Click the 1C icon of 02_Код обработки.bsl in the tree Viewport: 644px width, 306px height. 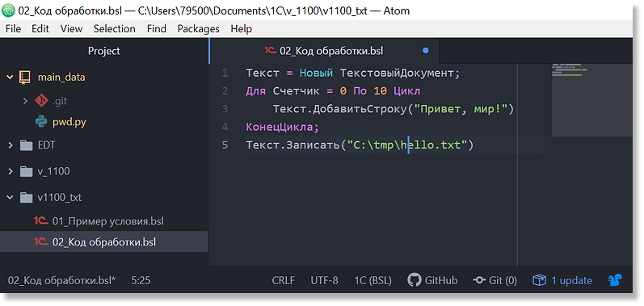click(41, 241)
